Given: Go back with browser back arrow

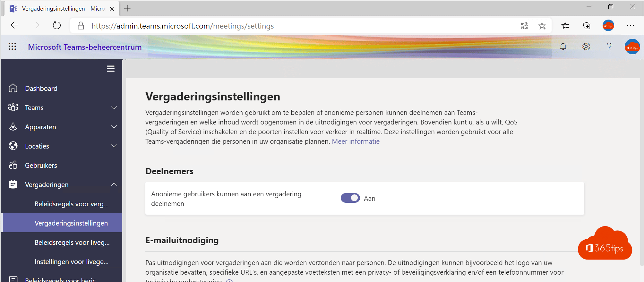Looking at the screenshot, I should coord(14,25).
